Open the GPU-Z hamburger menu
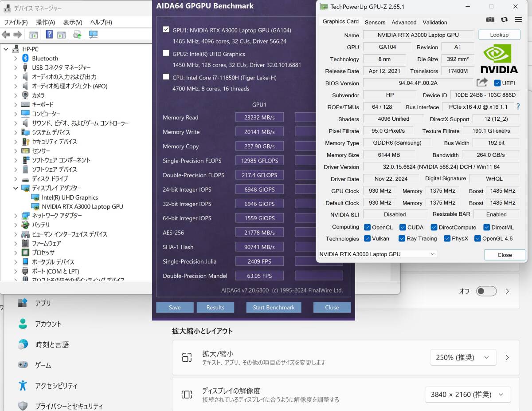Image resolution: width=532 pixels, height=411 pixels. 518,20
